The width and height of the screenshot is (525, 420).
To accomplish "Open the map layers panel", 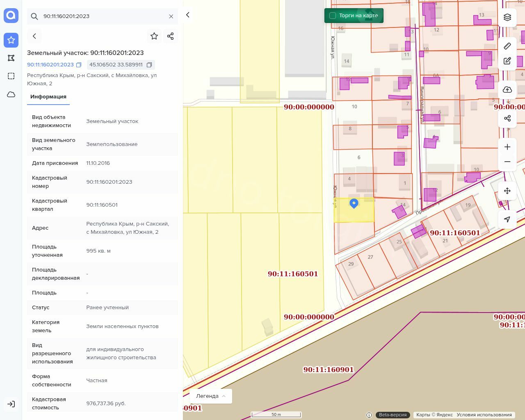I will (507, 17).
